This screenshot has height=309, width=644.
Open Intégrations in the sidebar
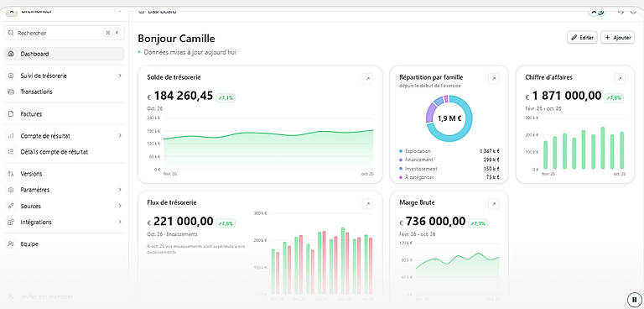click(x=64, y=223)
